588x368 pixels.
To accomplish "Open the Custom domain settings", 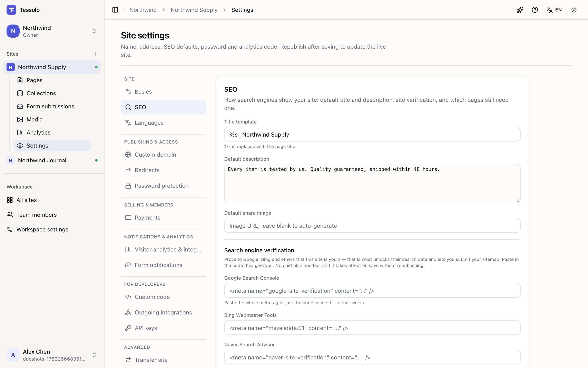I will pyautogui.click(x=163, y=155).
